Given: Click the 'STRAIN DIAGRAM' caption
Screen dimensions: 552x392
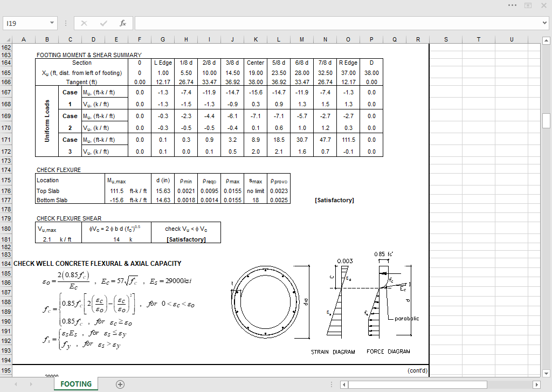Looking at the screenshot, I should (x=333, y=352).
